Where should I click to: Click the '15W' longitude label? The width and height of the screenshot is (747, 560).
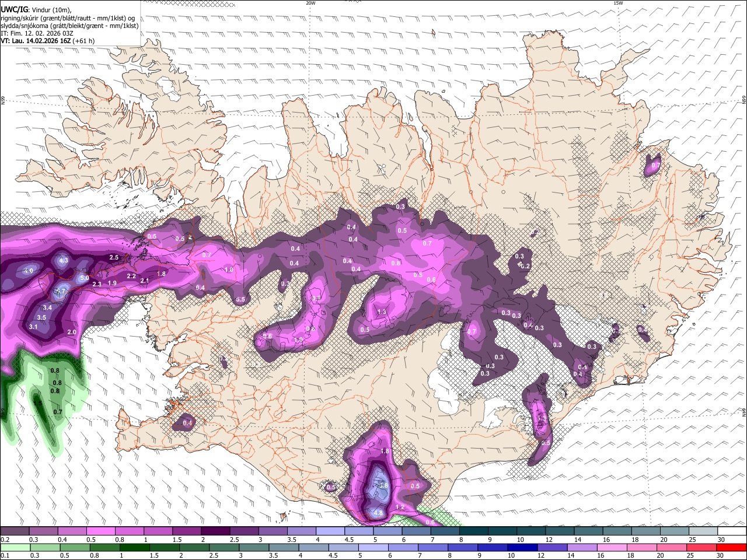coord(618,3)
